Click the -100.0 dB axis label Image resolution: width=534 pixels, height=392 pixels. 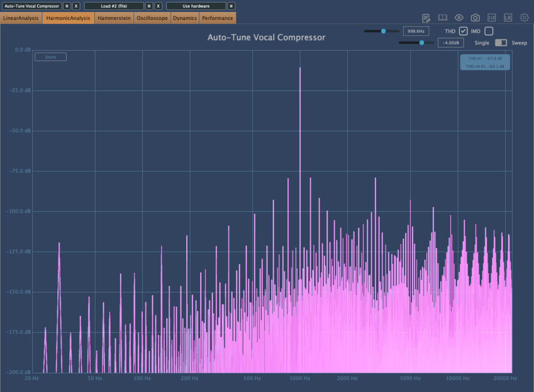tap(18, 211)
